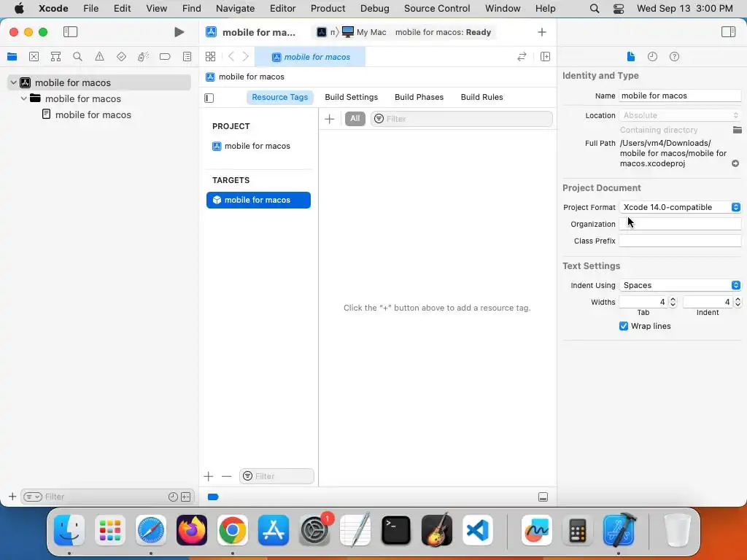Show the Quick Help inspector icon
747x560 pixels.
674,57
